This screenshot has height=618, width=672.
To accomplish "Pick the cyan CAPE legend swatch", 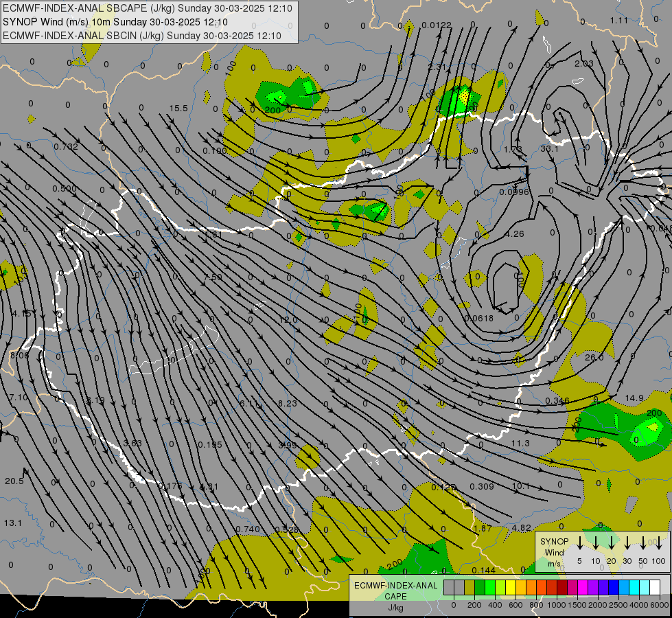I will click(634, 587).
